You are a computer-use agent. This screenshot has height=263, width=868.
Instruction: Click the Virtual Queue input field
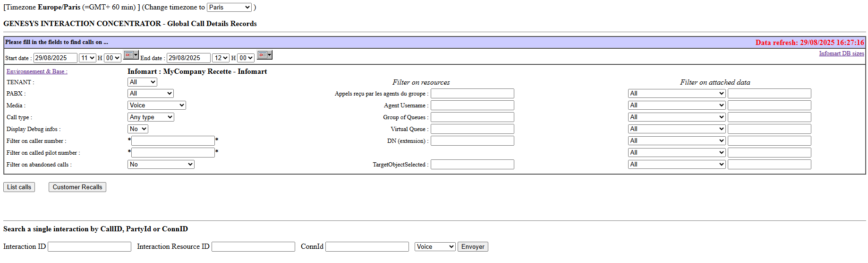click(x=472, y=129)
